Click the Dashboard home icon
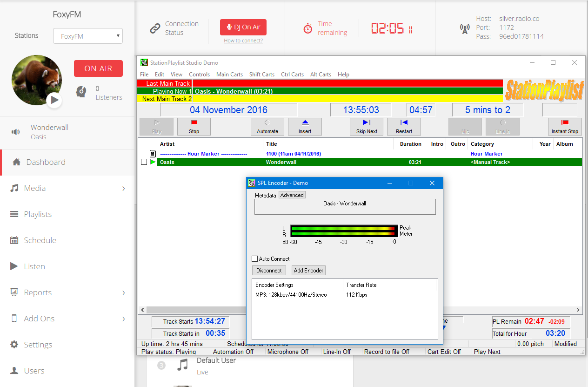The height and width of the screenshot is (387, 588). coord(16,162)
